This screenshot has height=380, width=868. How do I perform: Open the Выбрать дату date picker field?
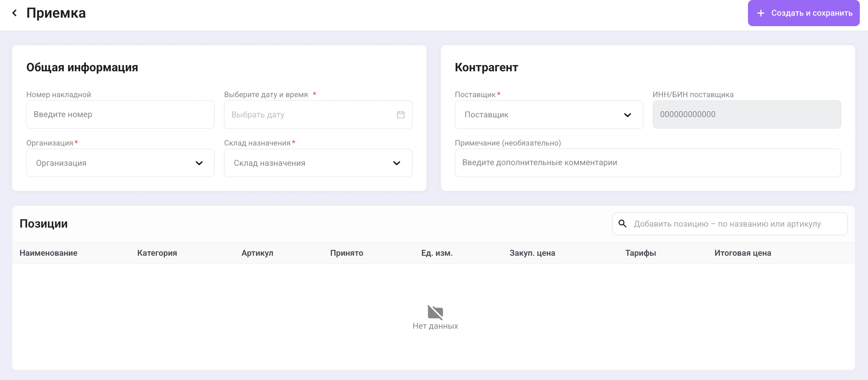(310, 114)
